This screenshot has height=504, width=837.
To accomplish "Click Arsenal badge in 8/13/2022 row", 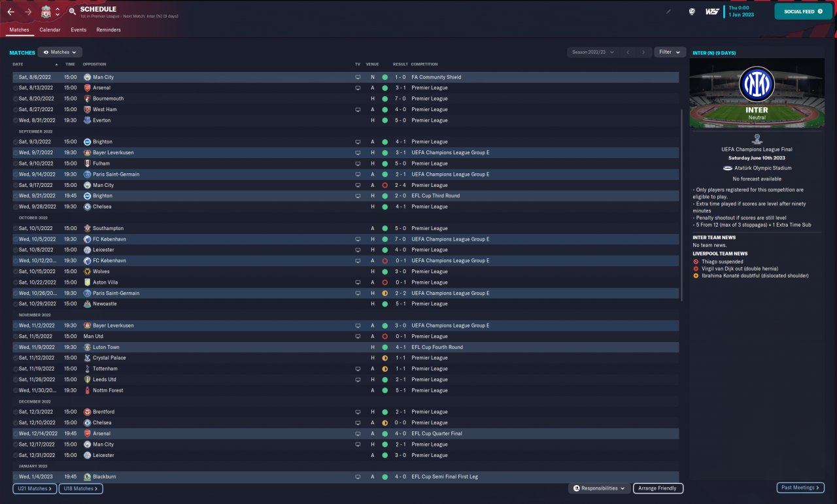I will coord(87,88).
